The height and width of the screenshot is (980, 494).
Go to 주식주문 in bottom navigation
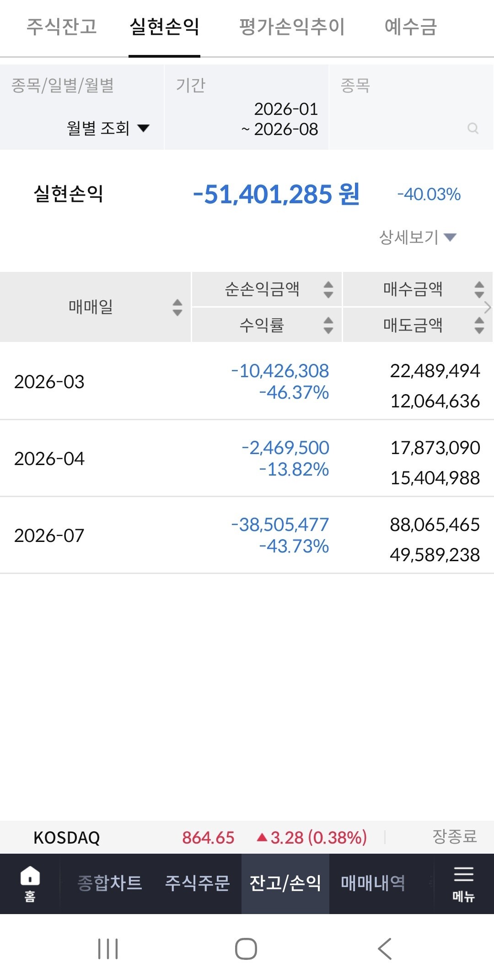click(198, 883)
